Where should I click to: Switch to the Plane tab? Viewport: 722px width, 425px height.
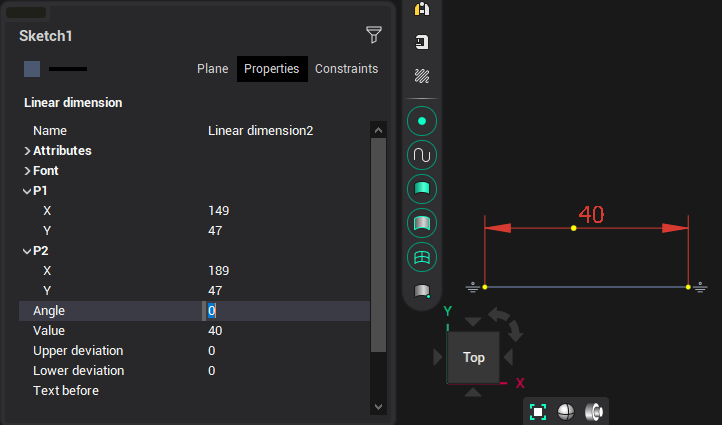[x=212, y=69]
